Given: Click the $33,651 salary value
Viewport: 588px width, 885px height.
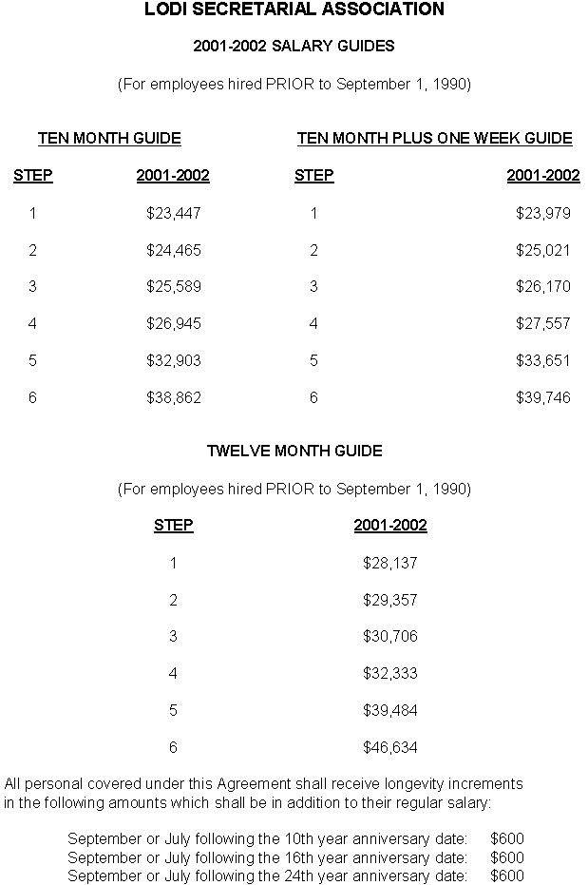Looking at the screenshot, I should (x=543, y=360).
